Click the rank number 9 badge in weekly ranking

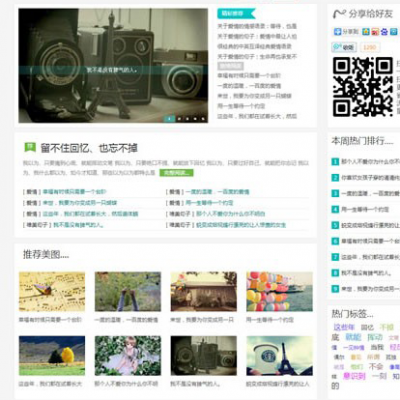[335, 289]
